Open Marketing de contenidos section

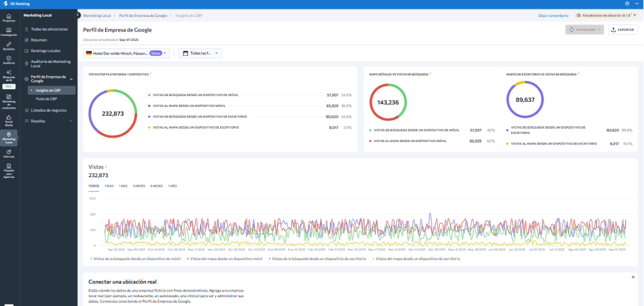coord(9,102)
